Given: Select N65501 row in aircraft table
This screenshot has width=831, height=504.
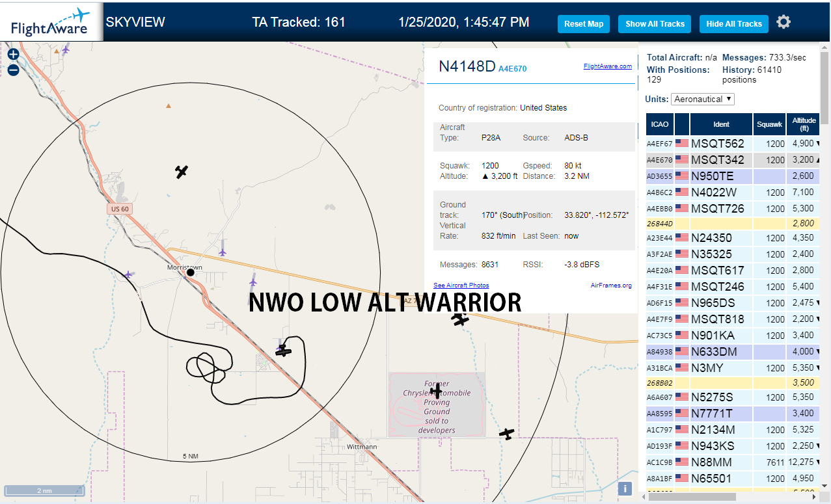Looking at the screenshot, I should point(733,478).
